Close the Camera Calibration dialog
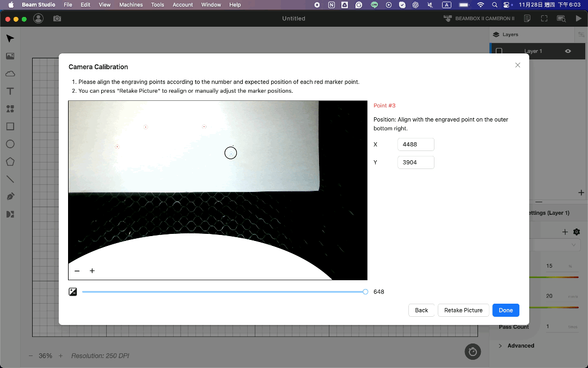The width and height of the screenshot is (588, 368). (x=518, y=65)
